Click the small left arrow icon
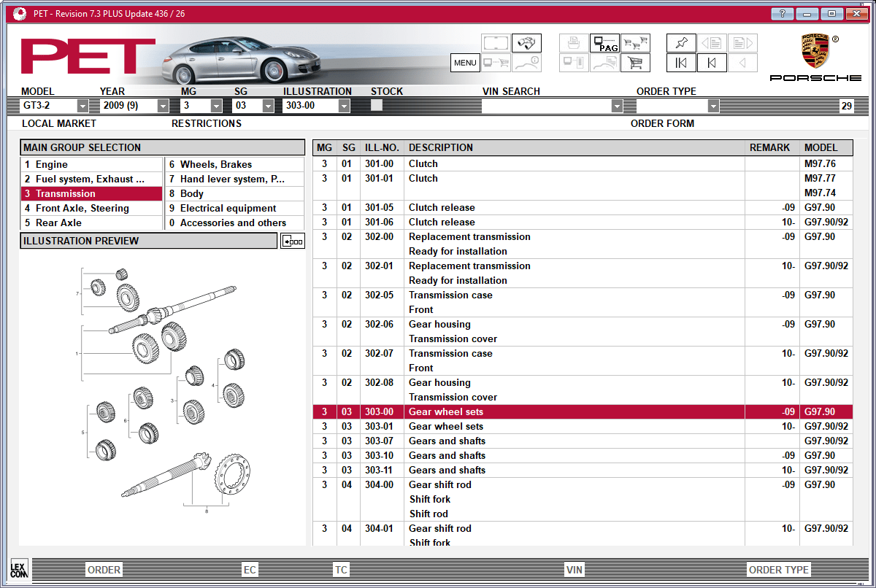Image resolution: width=876 pixels, height=588 pixels. [x=742, y=63]
